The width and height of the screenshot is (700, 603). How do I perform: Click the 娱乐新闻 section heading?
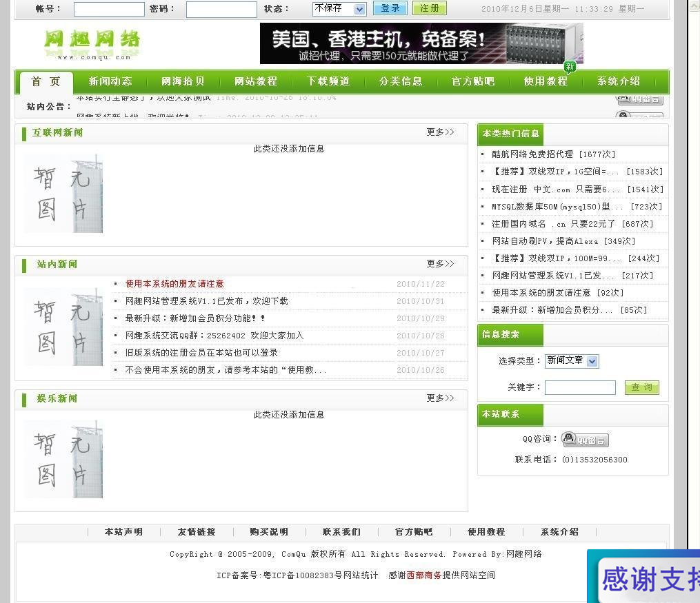(x=57, y=398)
